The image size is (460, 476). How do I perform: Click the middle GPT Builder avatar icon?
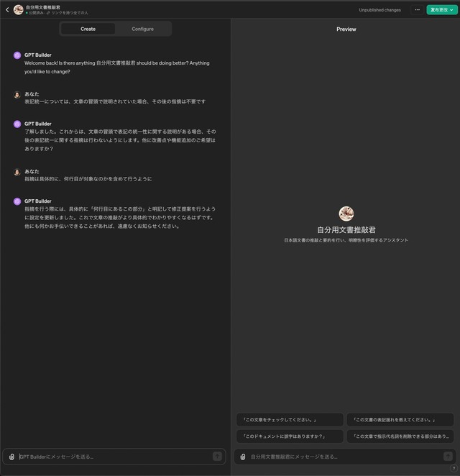click(17, 124)
